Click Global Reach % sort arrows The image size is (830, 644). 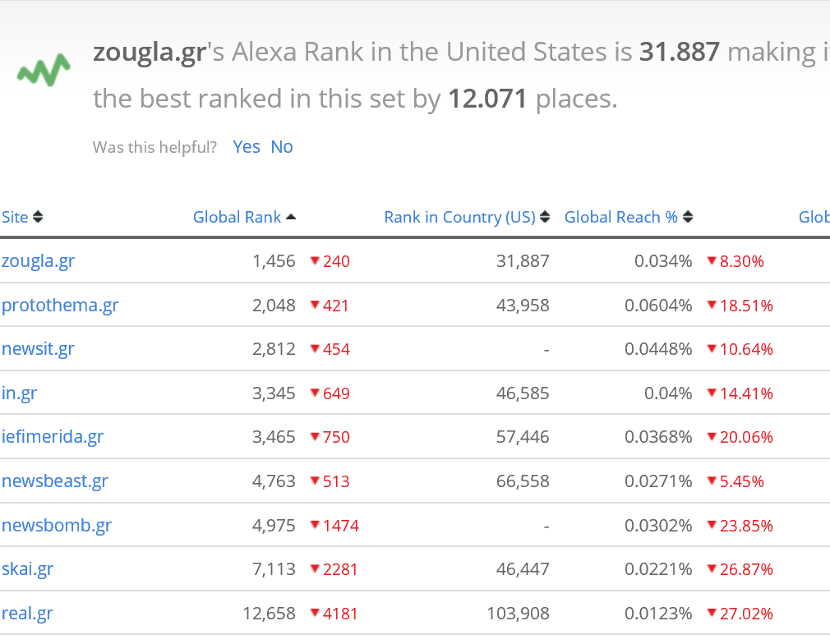tap(688, 218)
